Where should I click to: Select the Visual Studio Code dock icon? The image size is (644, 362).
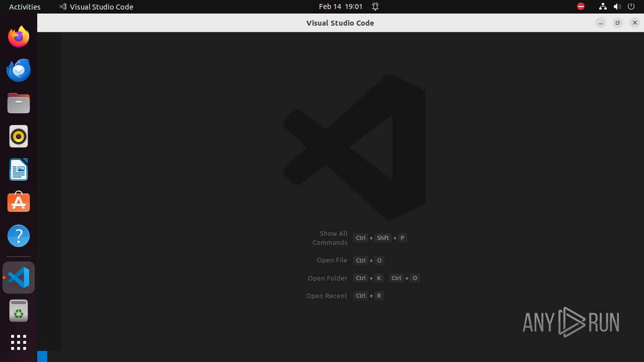click(x=19, y=278)
